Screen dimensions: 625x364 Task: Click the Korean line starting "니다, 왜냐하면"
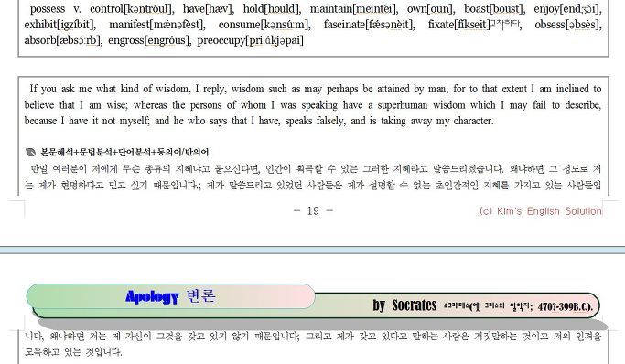pos(313,337)
